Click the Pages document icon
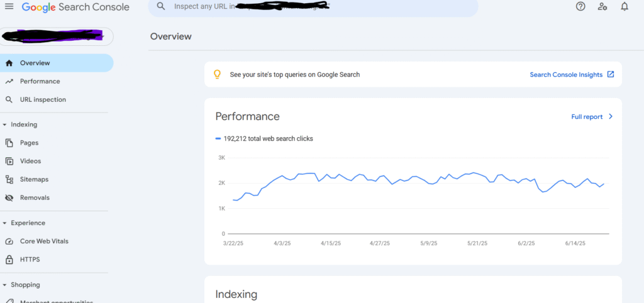644x303 pixels. pos(9,143)
